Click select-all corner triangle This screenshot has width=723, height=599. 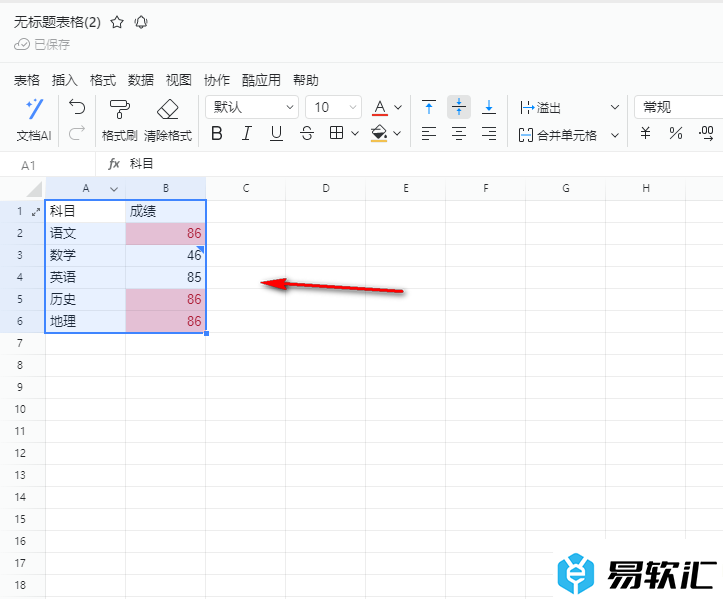pyautogui.click(x=34, y=189)
